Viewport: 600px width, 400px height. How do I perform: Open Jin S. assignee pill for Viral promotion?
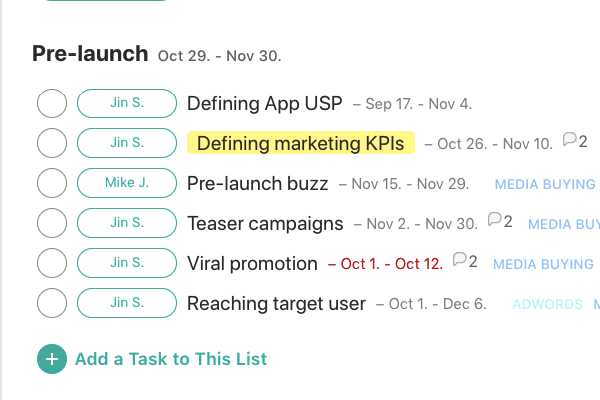click(x=127, y=263)
